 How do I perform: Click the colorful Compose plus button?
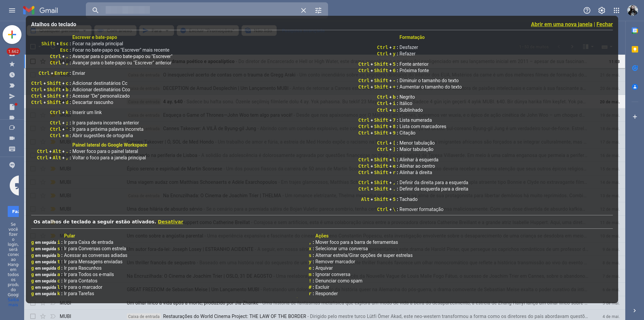click(12, 35)
